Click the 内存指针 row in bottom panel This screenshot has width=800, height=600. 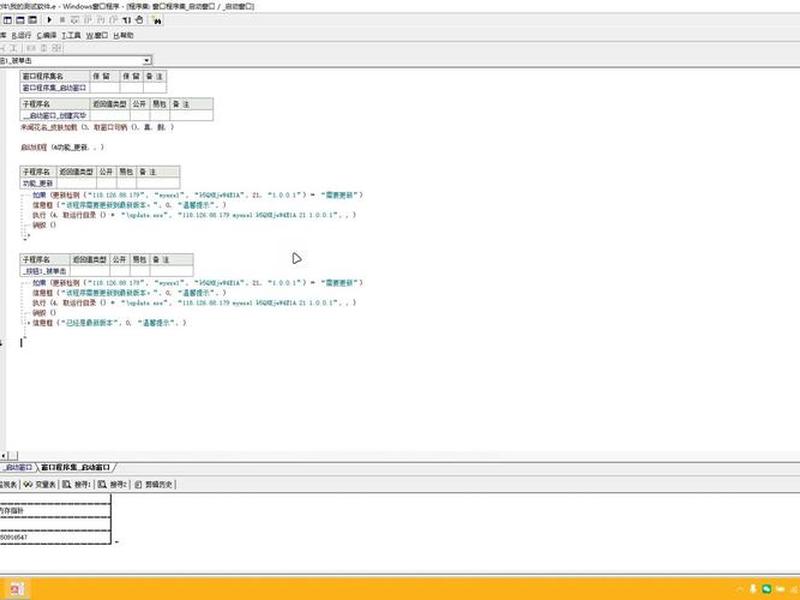pyautogui.click(x=55, y=511)
